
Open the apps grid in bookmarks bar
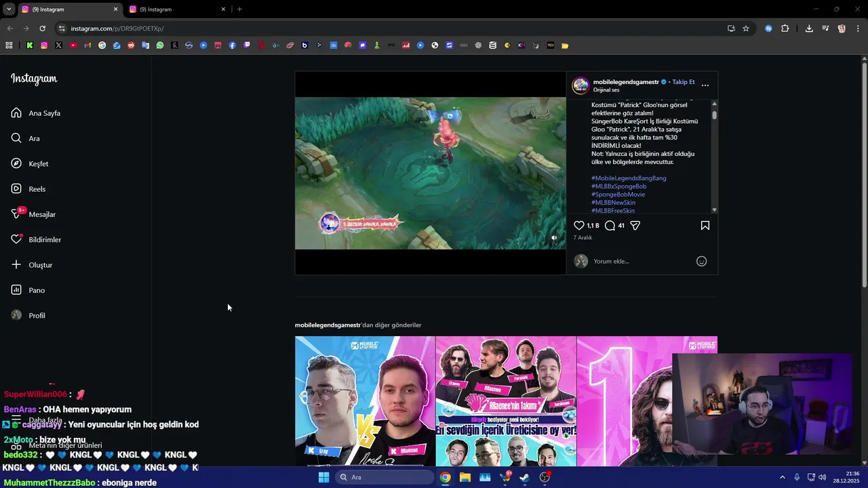tap(9, 45)
